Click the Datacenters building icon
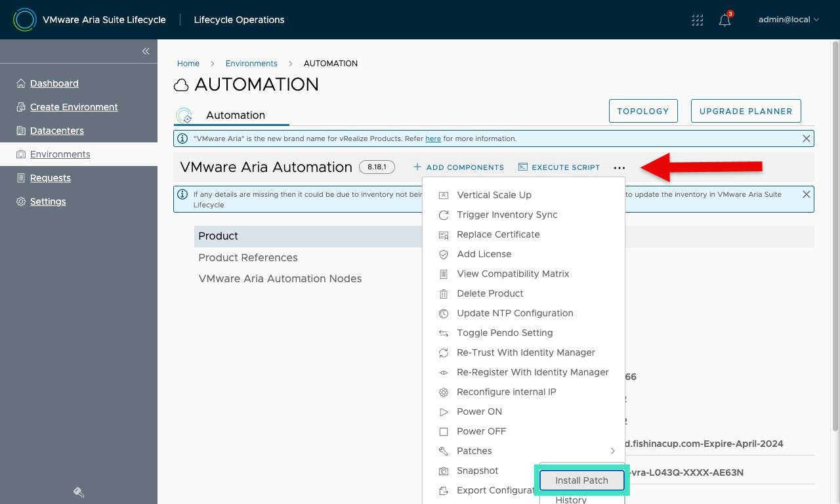 (x=21, y=131)
